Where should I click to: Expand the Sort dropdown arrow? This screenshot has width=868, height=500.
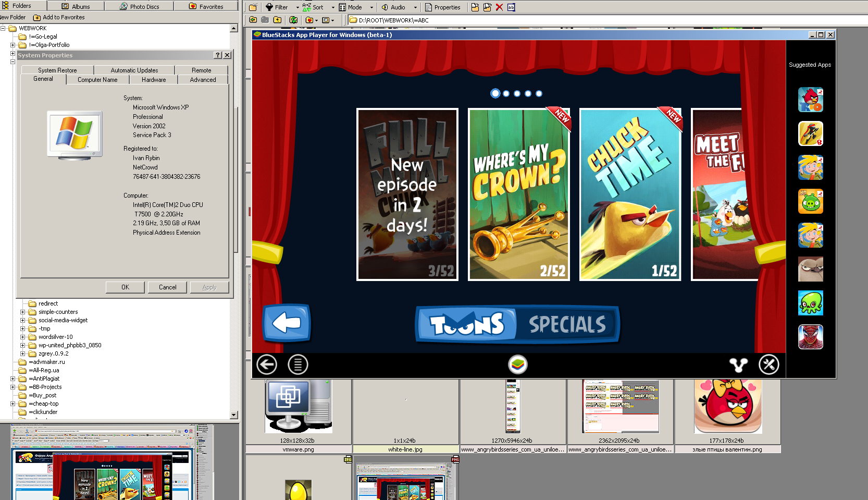333,7
